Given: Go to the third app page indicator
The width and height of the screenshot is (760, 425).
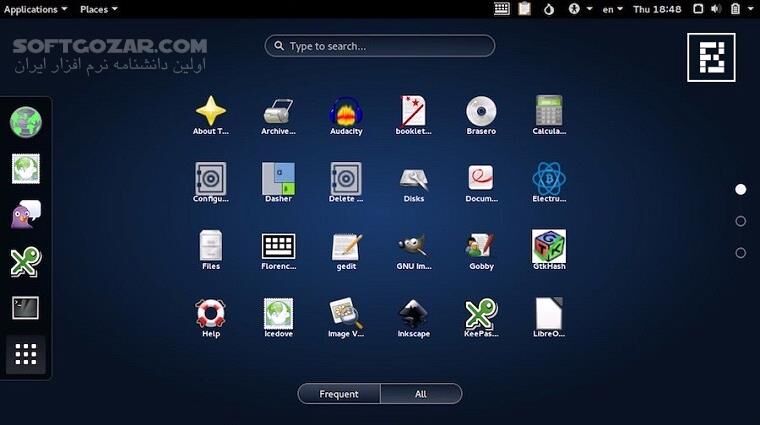Looking at the screenshot, I should tap(740, 253).
